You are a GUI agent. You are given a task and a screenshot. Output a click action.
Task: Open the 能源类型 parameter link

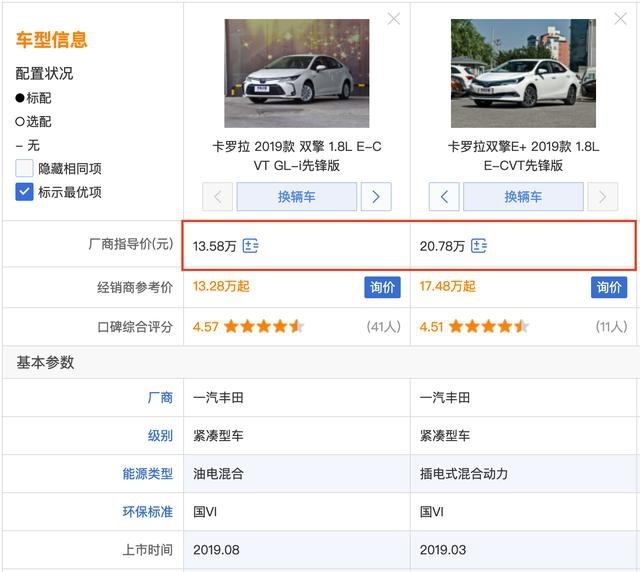[148, 474]
